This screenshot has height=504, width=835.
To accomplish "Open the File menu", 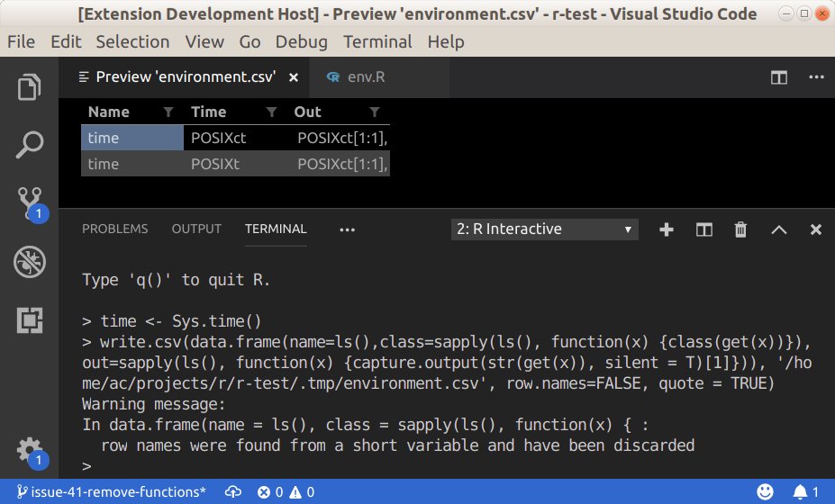I will tap(22, 41).
